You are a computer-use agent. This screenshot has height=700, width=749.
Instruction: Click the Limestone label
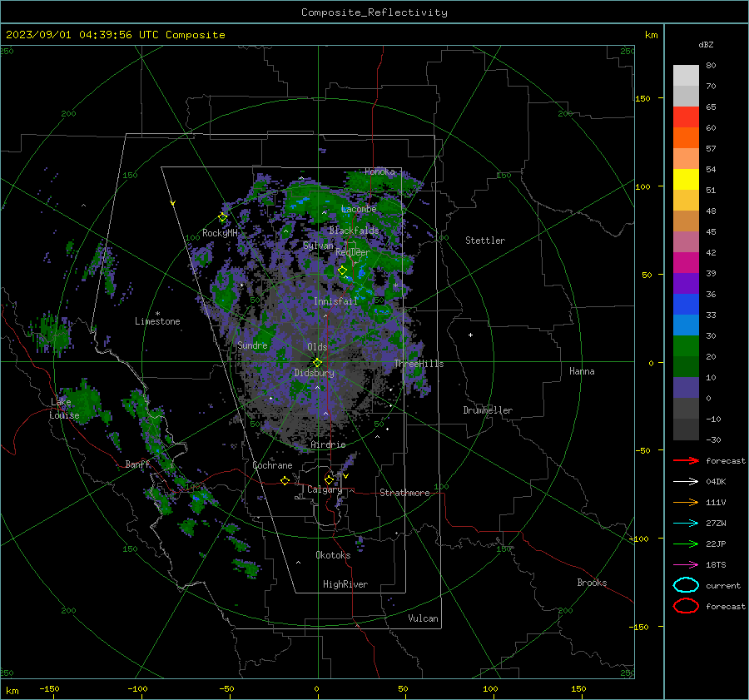click(157, 321)
